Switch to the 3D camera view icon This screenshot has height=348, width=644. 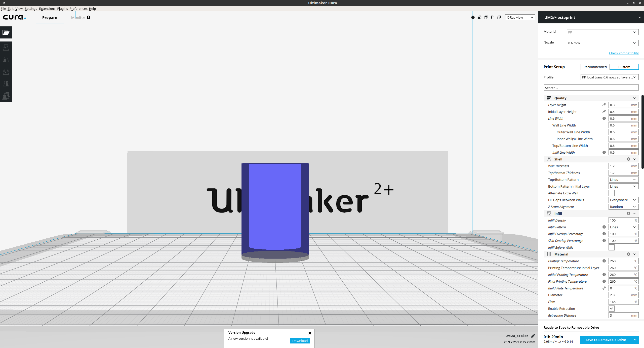[473, 17]
